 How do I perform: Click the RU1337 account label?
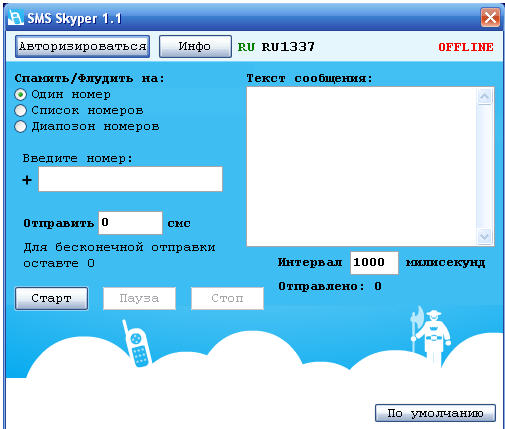click(x=288, y=47)
